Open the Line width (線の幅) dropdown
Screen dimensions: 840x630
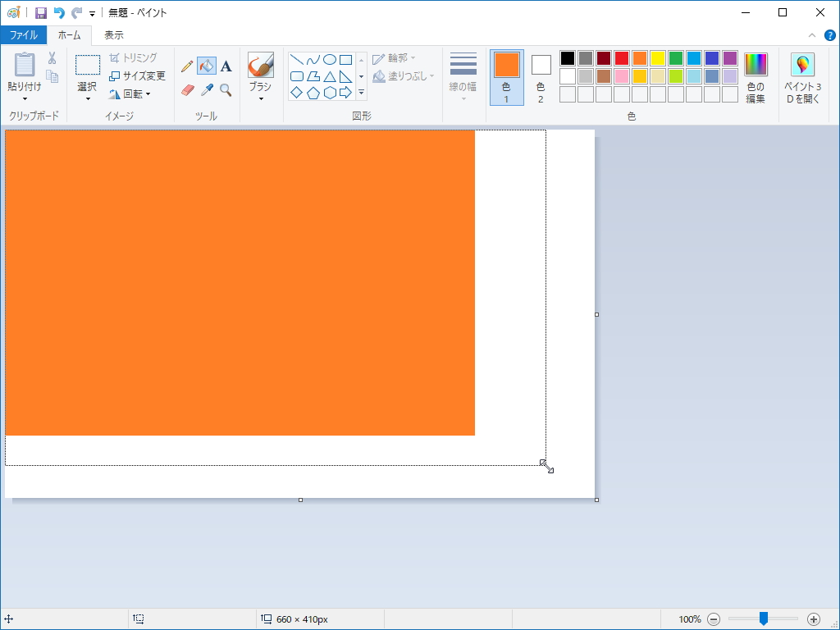[x=463, y=76]
